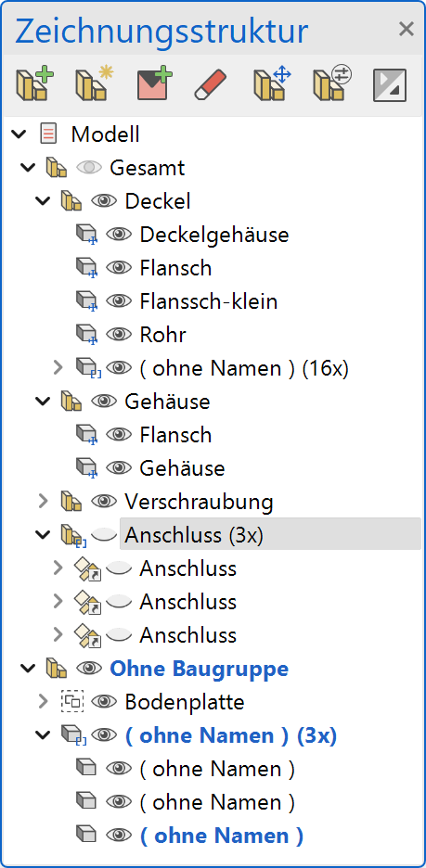Click the new assembly icon with green plus
Viewport: 426px width, 868px height.
[34, 84]
